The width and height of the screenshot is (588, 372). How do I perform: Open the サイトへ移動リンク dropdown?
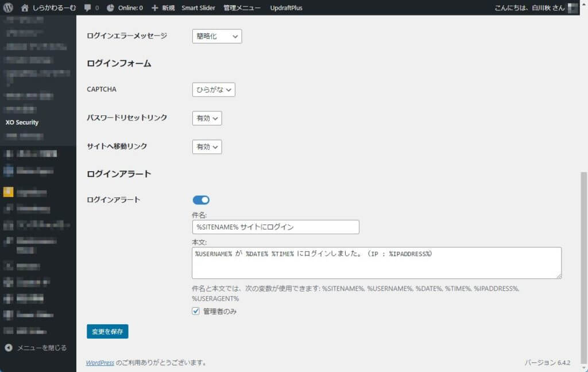[x=207, y=147]
